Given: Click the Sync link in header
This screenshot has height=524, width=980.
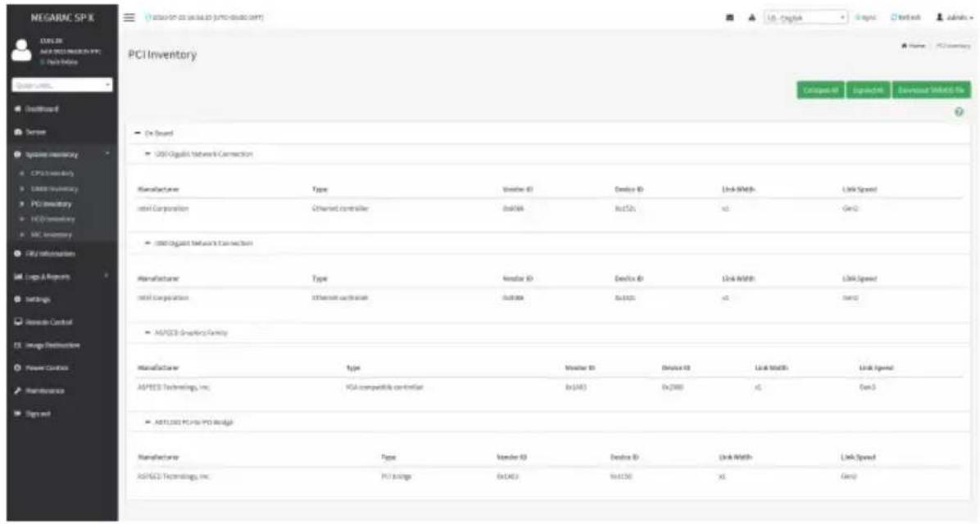Looking at the screenshot, I should point(865,17).
